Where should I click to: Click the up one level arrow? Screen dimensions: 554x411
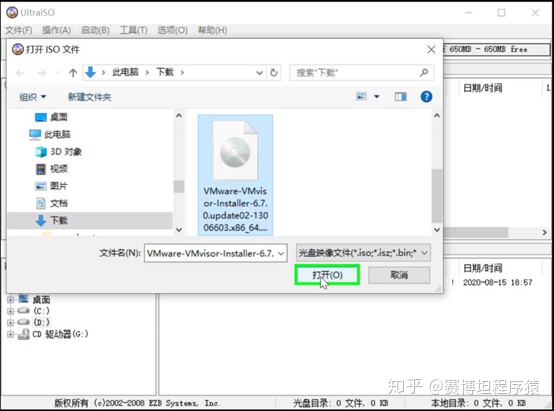pyautogui.click(x=73, y=73)
